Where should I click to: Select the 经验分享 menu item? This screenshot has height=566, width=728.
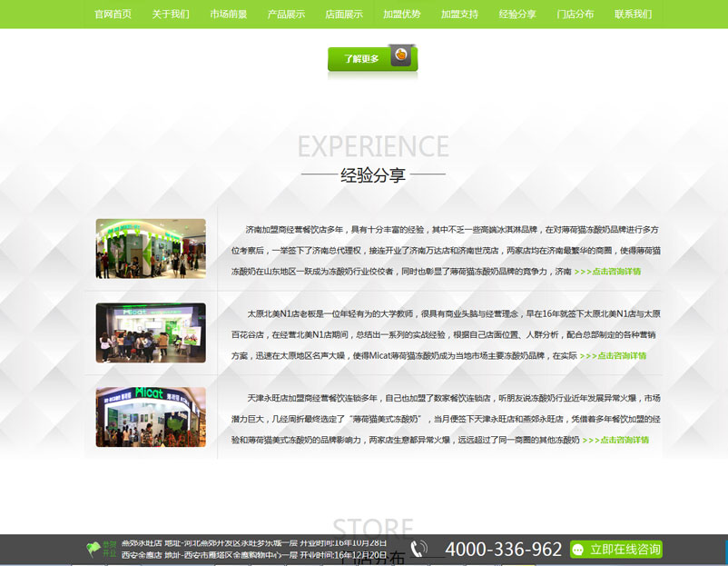(x=517, y=15)
